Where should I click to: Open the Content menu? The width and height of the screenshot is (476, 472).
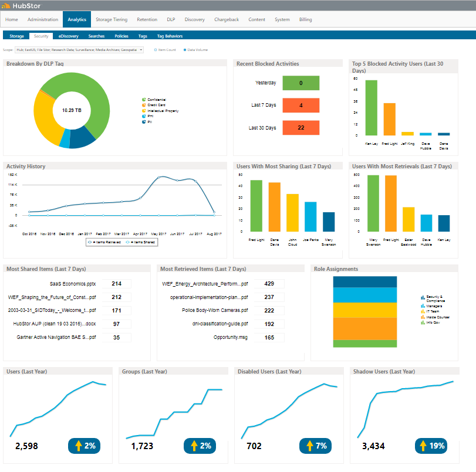coord(257,19)
